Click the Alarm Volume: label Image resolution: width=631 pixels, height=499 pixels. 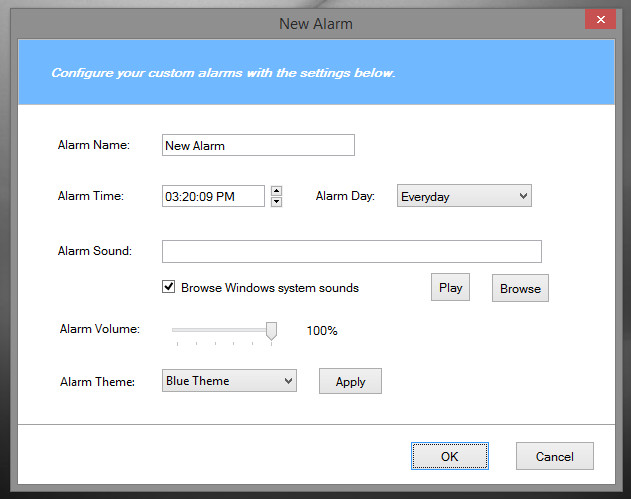pos(100,329)
